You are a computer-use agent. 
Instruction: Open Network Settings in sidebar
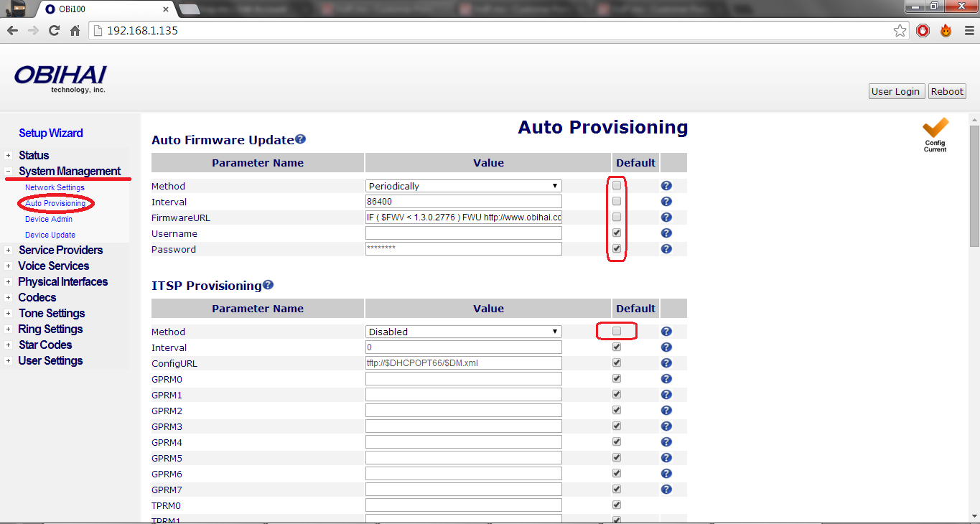click(55, 187)
